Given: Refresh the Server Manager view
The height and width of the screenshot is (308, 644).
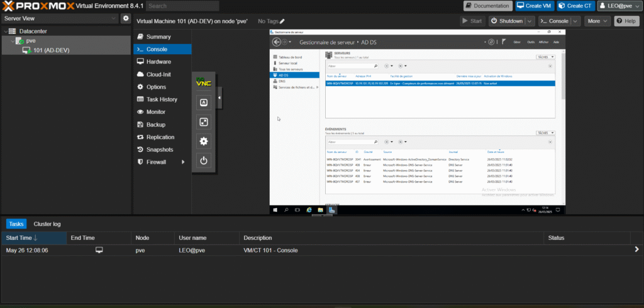Looking at the screenshot, I should pyautogui.click(x=491, y=42).
